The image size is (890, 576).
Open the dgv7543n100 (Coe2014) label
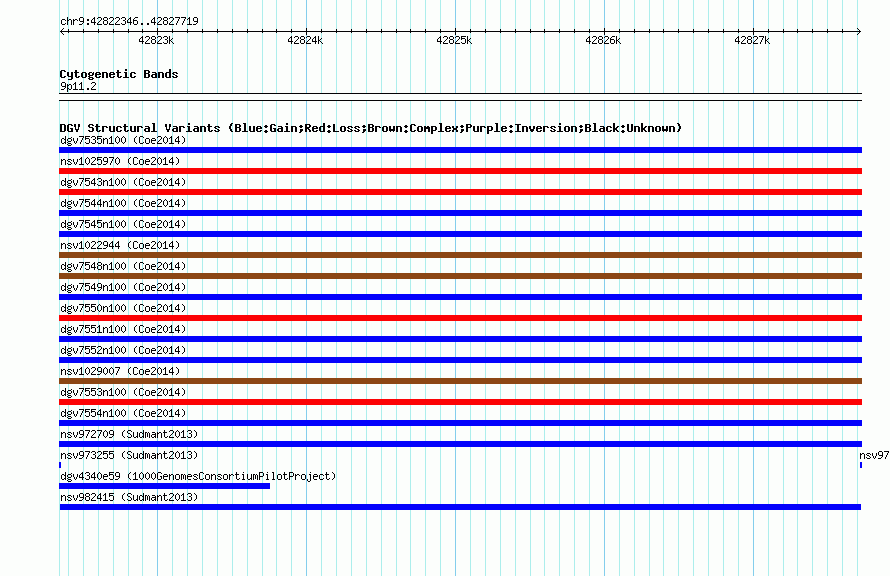click(x=123, y=182)
